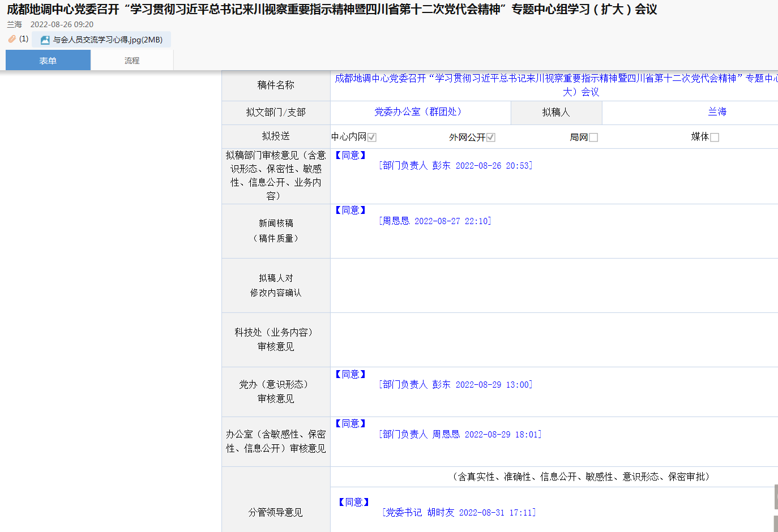Image resolution: width=778 pixels, height=532 pixels.
Task: Toggle the 局网 checkbox
Action: point(593,138)
